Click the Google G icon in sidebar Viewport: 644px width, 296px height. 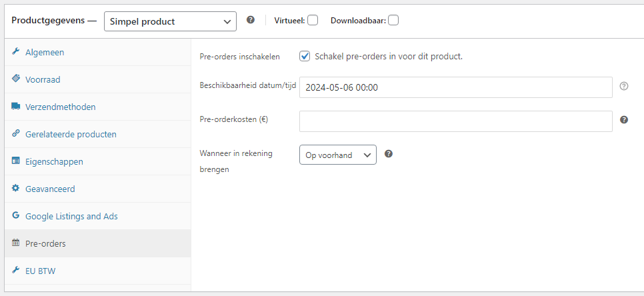pyautogui.click(x=15, y=215)
